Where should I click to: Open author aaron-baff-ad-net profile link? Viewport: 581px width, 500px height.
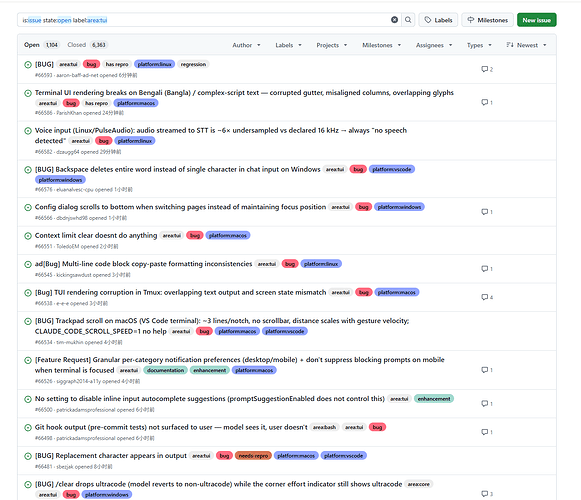[77, 75]
